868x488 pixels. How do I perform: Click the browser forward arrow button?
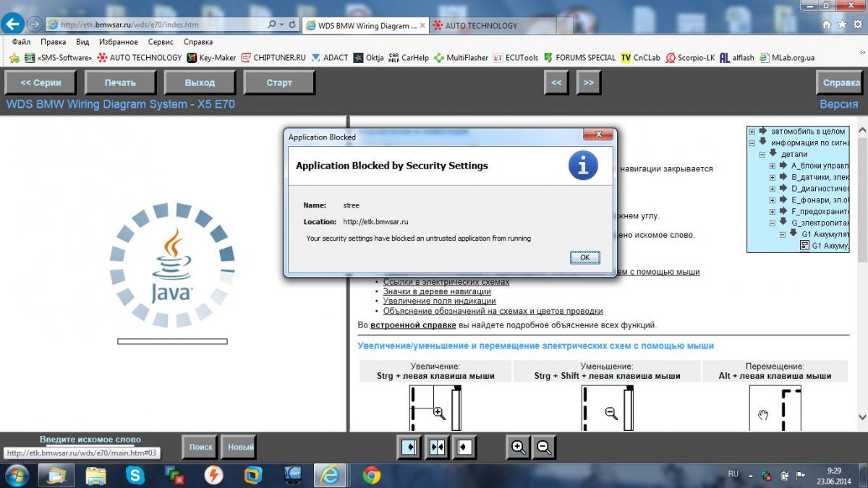[34, 24]
